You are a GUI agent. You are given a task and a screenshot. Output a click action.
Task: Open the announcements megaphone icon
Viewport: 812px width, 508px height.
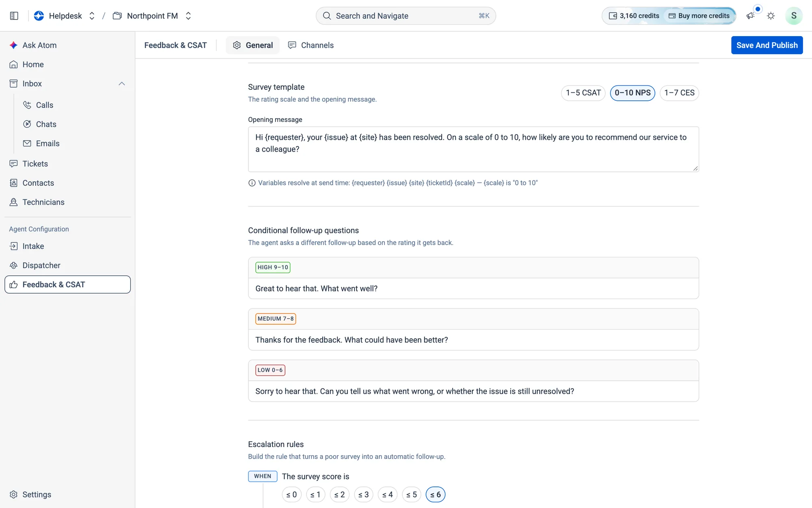pyautogui.click(x=750, y=16)
